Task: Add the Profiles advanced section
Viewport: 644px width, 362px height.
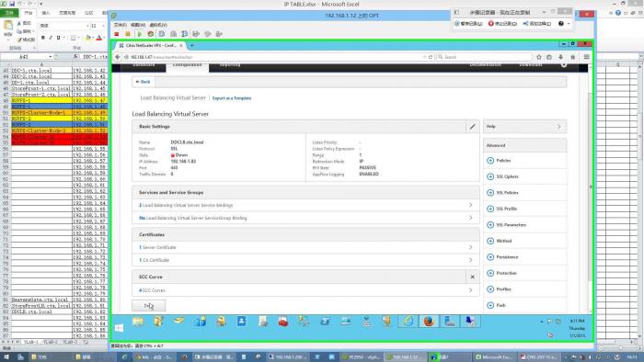Action: (x=490, y=289)
